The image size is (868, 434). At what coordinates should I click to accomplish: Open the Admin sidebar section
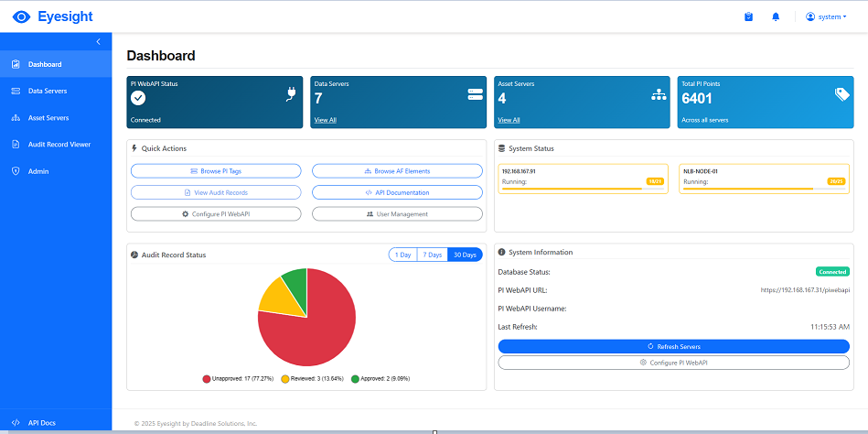coord(38,171)
